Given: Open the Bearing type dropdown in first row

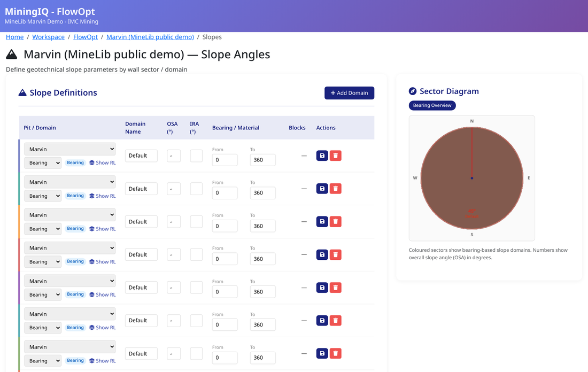Looking at the screenshot, I should point(43,162).
